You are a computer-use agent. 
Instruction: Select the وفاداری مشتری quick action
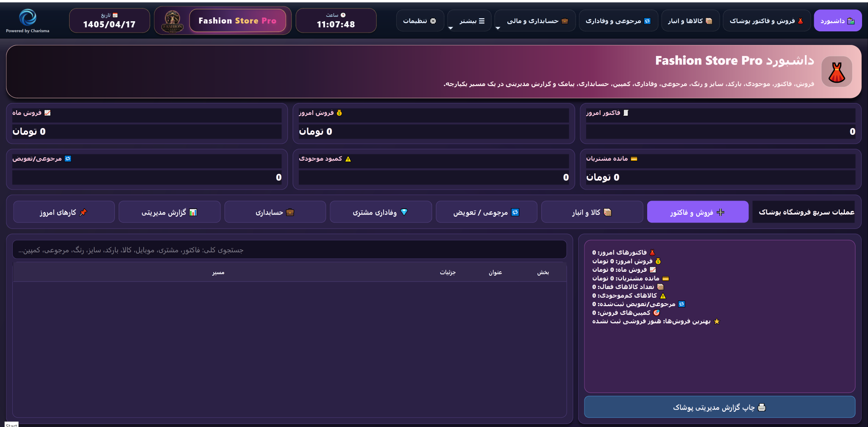(x=381, y=212)
